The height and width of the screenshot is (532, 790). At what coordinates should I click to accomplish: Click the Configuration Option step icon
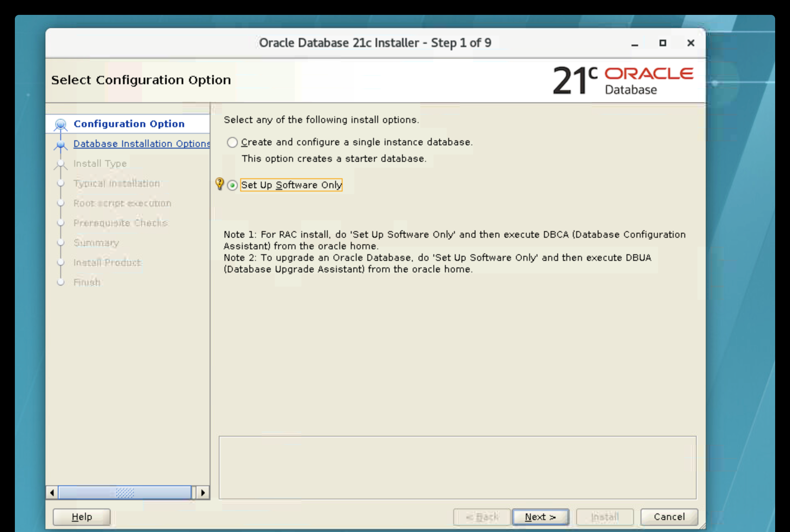pos(61,124)
